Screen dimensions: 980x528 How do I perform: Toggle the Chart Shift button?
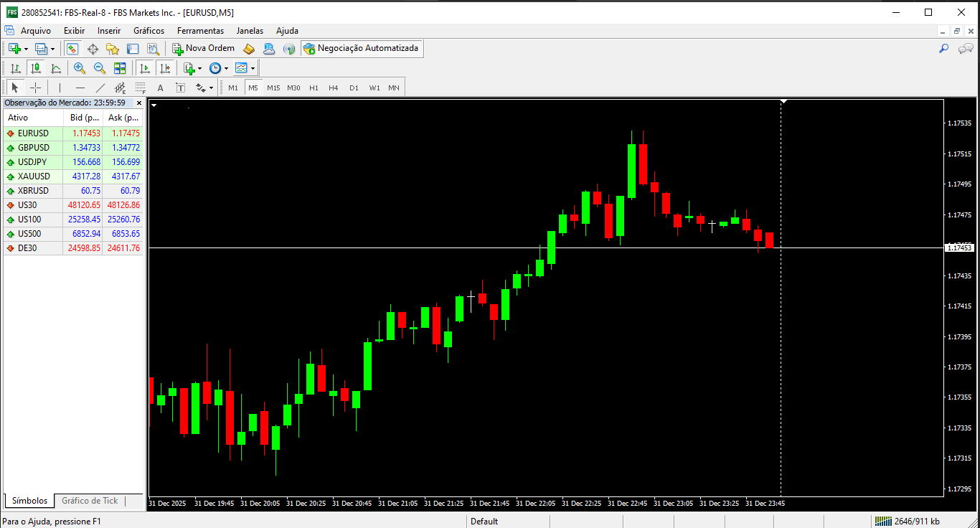[x=165, y=68]
